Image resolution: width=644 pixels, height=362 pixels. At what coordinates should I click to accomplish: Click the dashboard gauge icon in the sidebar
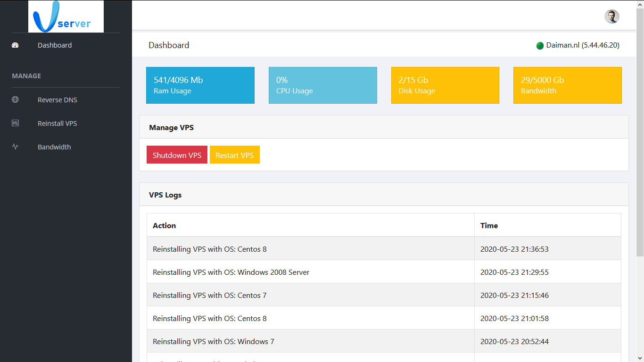(x=15, y=45)
